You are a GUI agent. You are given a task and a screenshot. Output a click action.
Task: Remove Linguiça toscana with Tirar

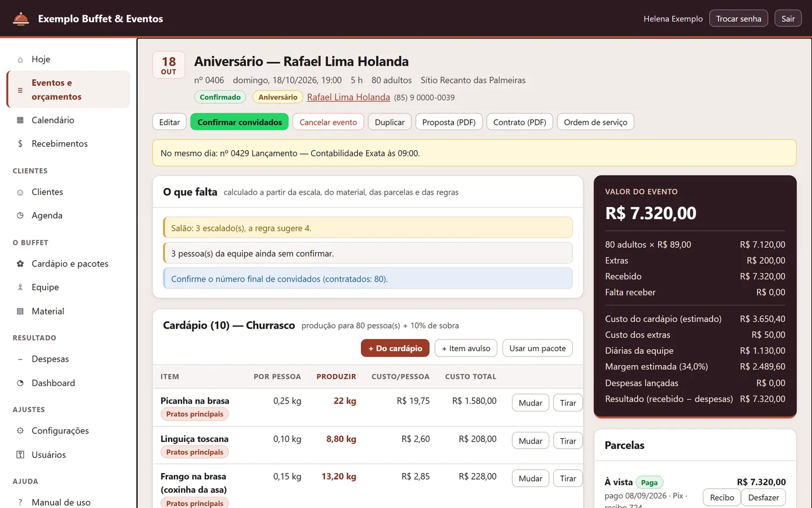[568, 441]
